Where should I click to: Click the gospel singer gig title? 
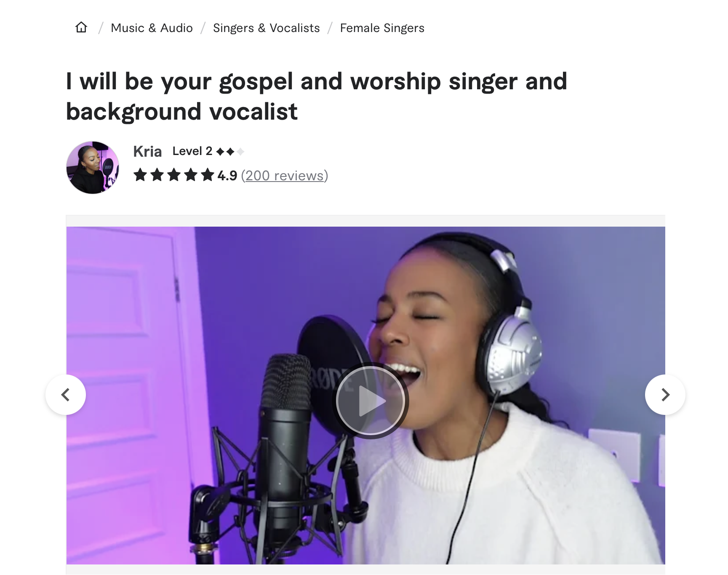[317, 96]
